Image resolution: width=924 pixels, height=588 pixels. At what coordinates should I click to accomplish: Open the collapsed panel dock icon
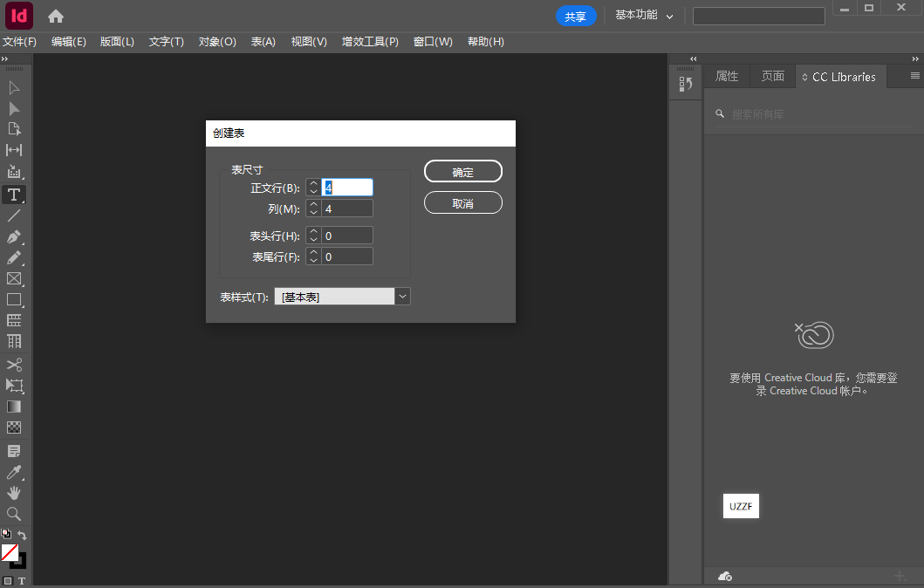tap(685, 85)
